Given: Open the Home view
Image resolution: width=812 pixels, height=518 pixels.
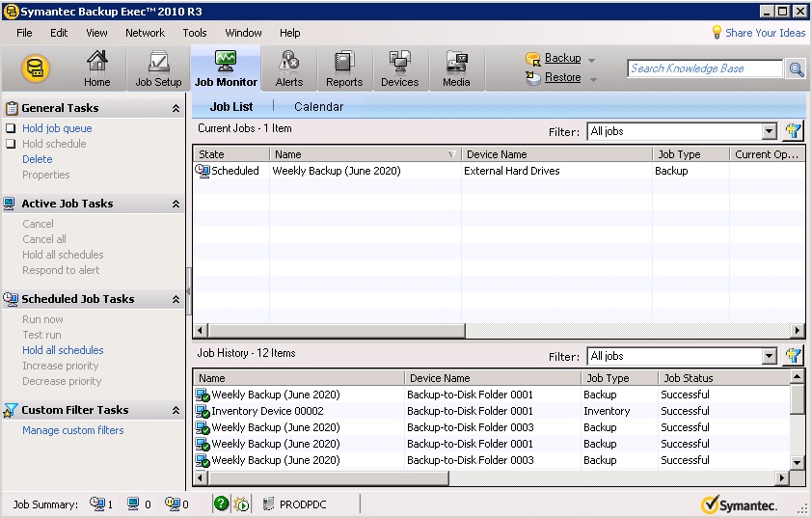Looking at the screenshot, I should (96, 68).
